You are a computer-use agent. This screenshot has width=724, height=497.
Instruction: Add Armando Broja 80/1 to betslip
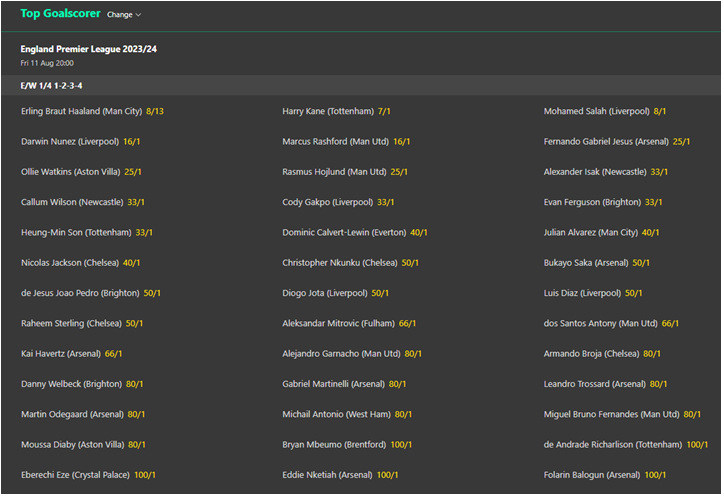602,354
